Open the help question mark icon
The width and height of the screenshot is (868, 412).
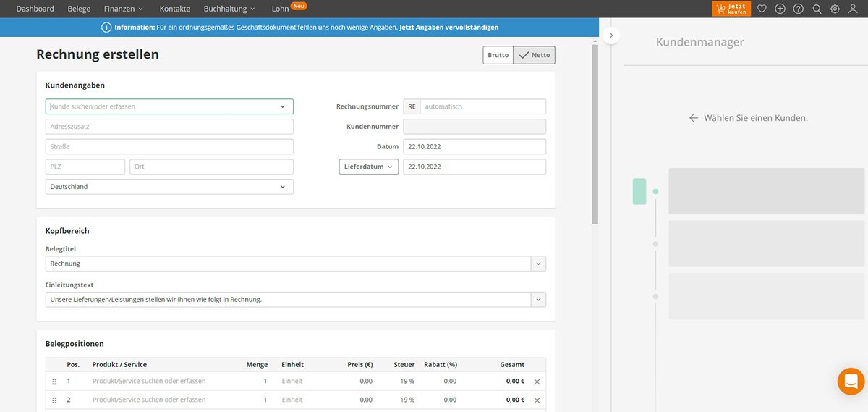(x=798, y=9)
